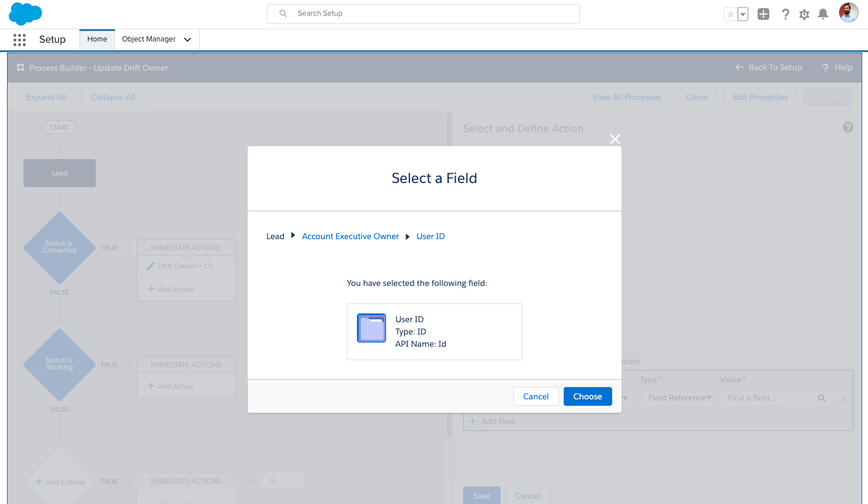Click the Process Builder header icon
Image resolution: width=868 pixels, height=504 pixels.
point(20,68)
